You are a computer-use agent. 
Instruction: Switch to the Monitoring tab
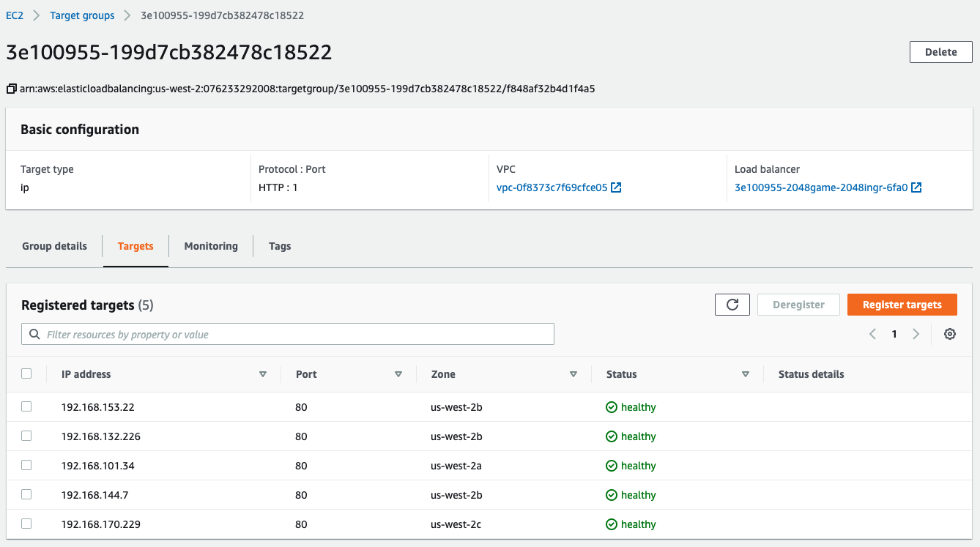click(210, 246)
